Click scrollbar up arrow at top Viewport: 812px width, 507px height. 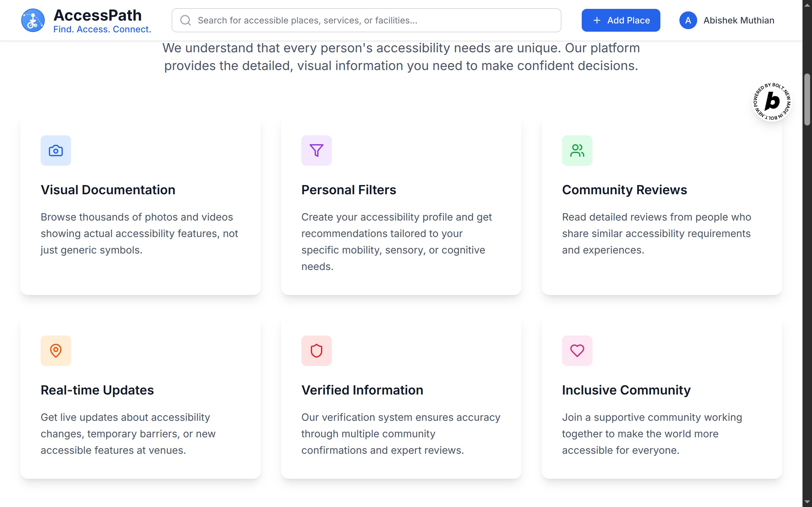tap(807, 5)
